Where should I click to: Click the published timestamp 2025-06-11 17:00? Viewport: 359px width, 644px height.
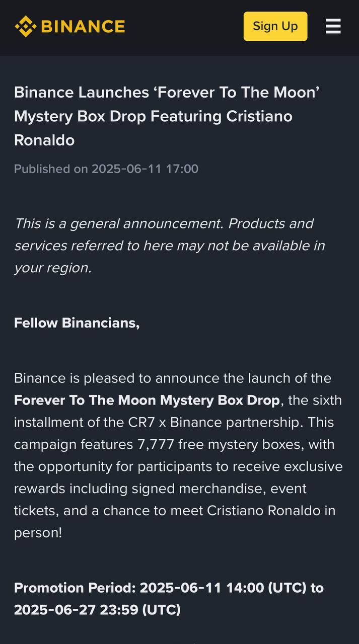point(145,169)
